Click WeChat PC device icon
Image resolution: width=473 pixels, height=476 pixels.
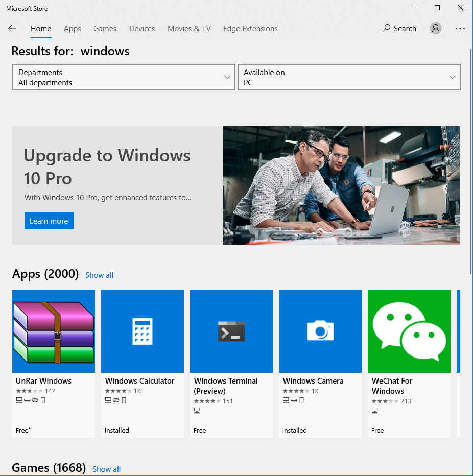[x=374, y=411]
